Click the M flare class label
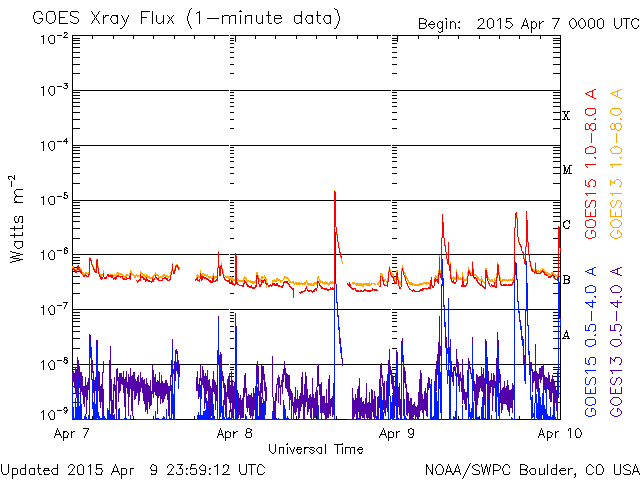The height and width of the screenshot is (480, 640). click(x=566, y=170)
